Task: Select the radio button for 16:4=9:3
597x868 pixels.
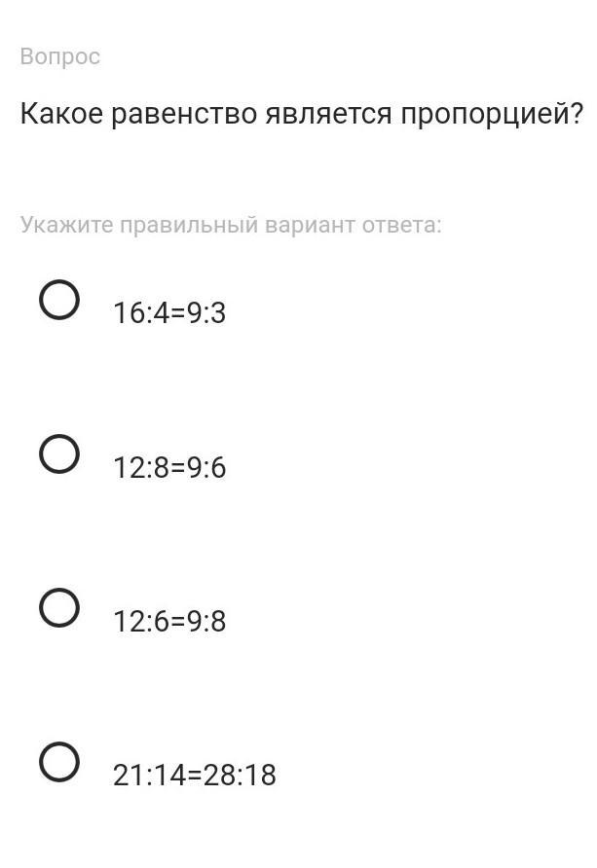Action: tap(59, 300)
